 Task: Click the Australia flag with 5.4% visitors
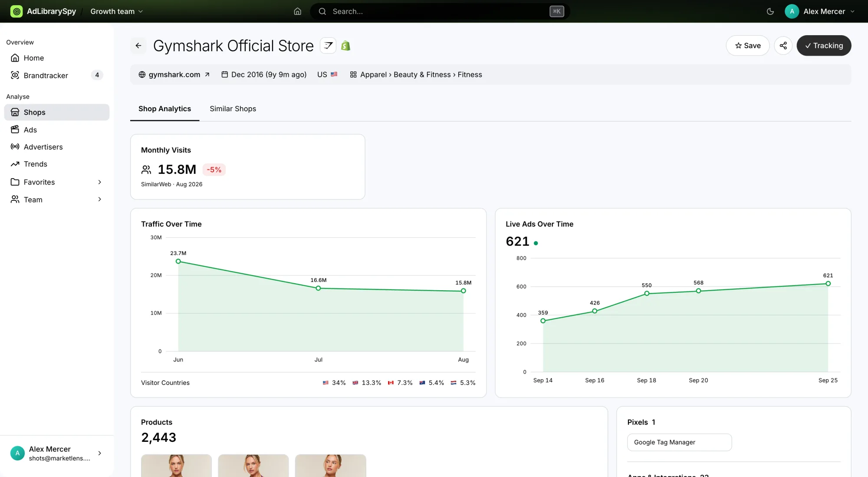click(422, 383)
